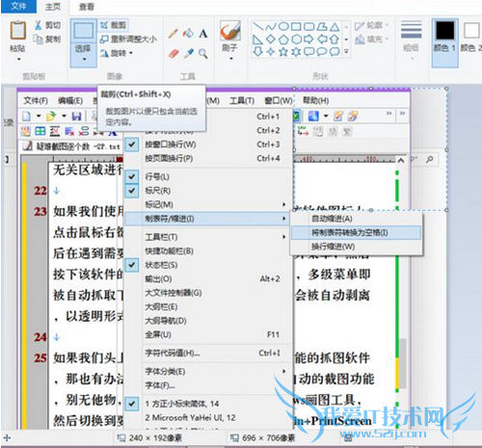Choose the Rectangle shape
Image resolution: width=482 pixels, height=448 pixels.
pyautogui.click(x=296, y=26)
